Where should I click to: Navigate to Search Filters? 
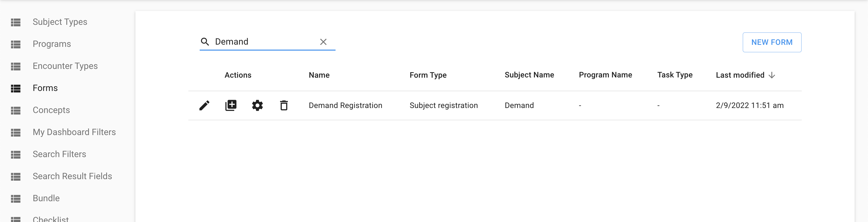(x=59, y=154)
